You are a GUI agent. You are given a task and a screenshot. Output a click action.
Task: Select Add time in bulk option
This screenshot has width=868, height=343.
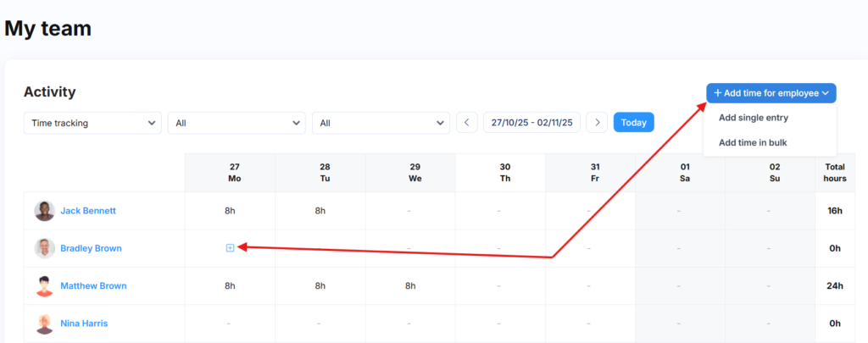[753, 142]
